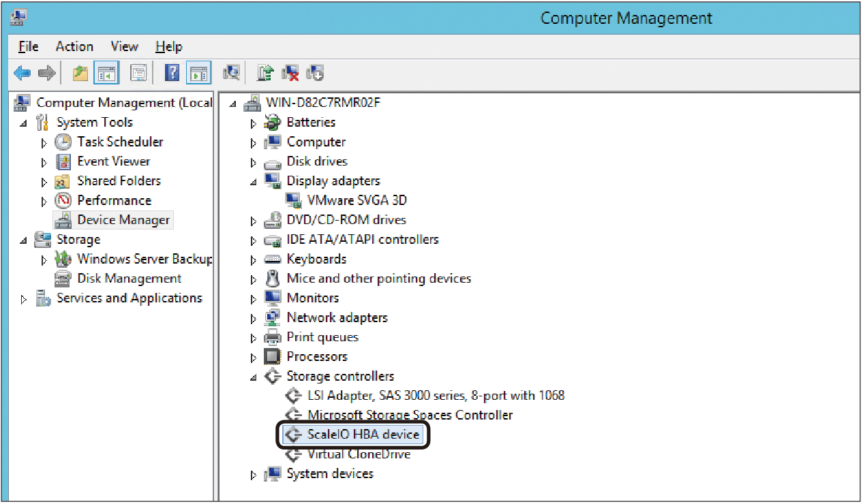Click the Up One Level folder icon
Screen dimensions: 863x504
(x=80, y=72)
